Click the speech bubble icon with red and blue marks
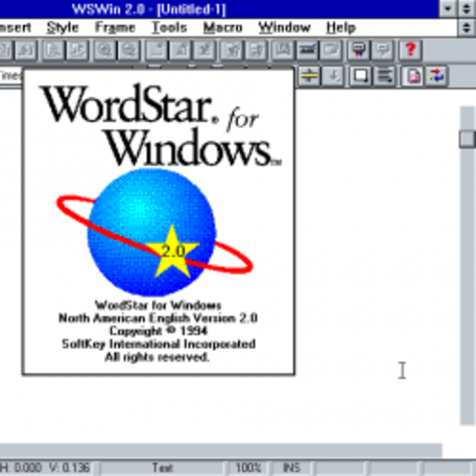 (359, 51)
